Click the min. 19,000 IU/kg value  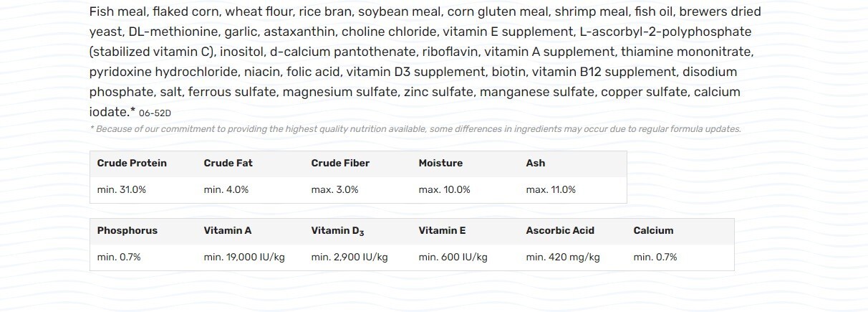[243, 257]
